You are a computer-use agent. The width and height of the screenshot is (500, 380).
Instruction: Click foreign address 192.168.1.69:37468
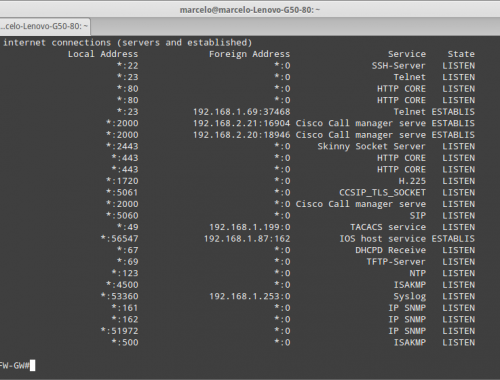(242, 112)
